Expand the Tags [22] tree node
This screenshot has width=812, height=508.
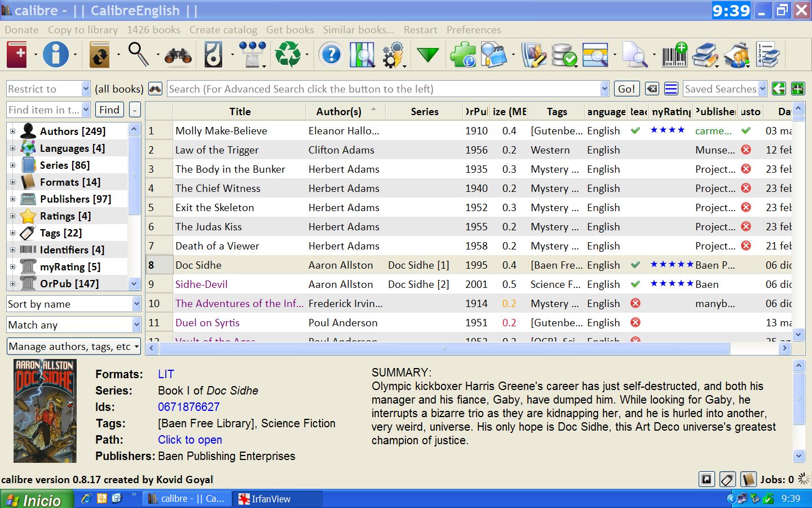coord(12,233)
